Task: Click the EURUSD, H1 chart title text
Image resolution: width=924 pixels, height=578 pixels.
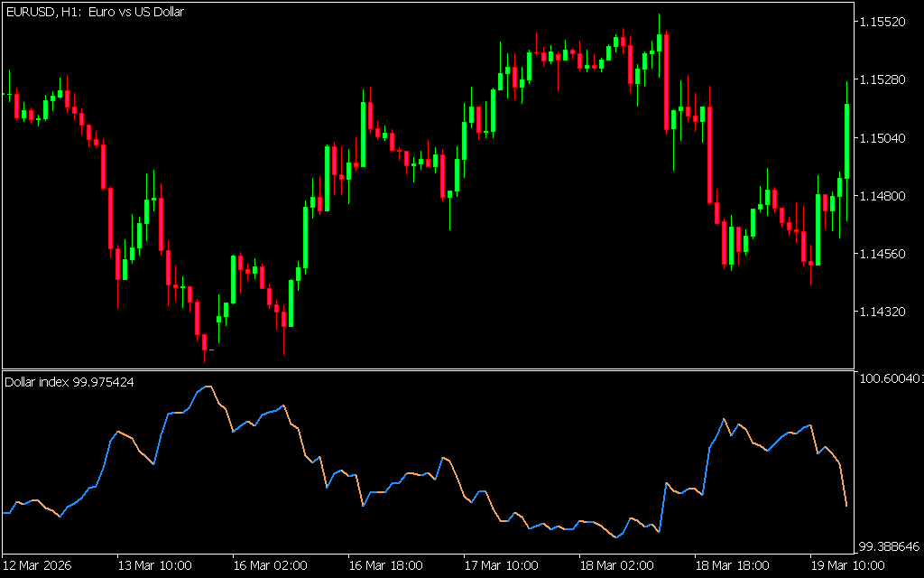Action: [x=95, y=13]
